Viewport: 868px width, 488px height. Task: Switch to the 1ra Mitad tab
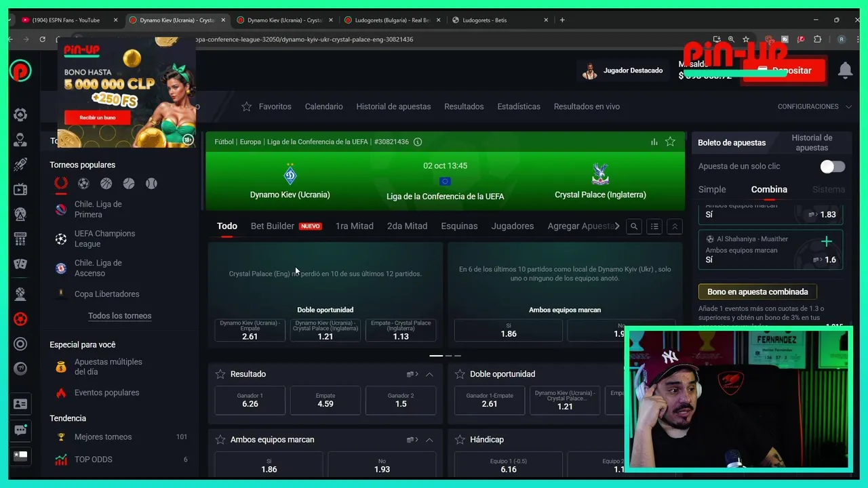coord(354,226)
